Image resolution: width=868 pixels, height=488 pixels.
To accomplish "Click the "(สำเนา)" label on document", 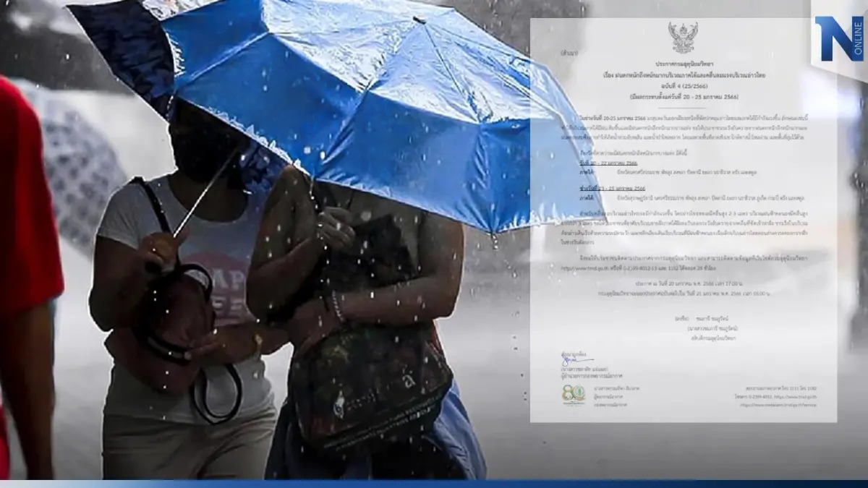I will click(x=569, y=54).
